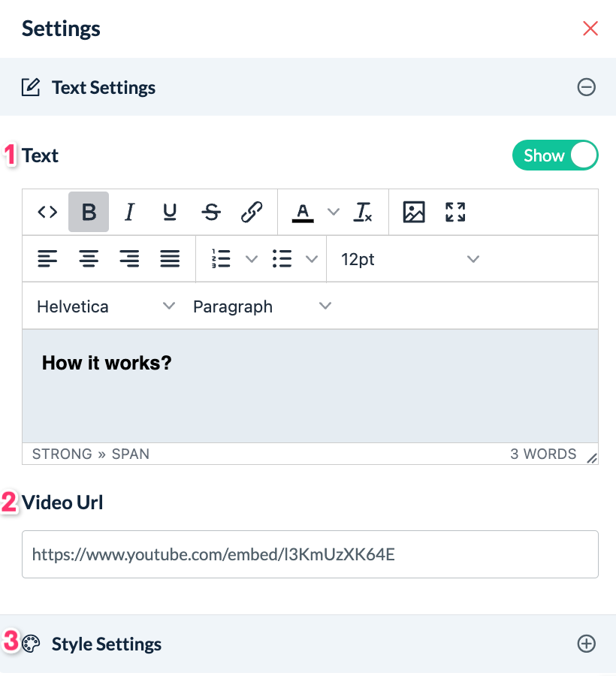This screenshot has height=676, width=616.
Task: Apply the black text color swatch
Action: (303, 213)
